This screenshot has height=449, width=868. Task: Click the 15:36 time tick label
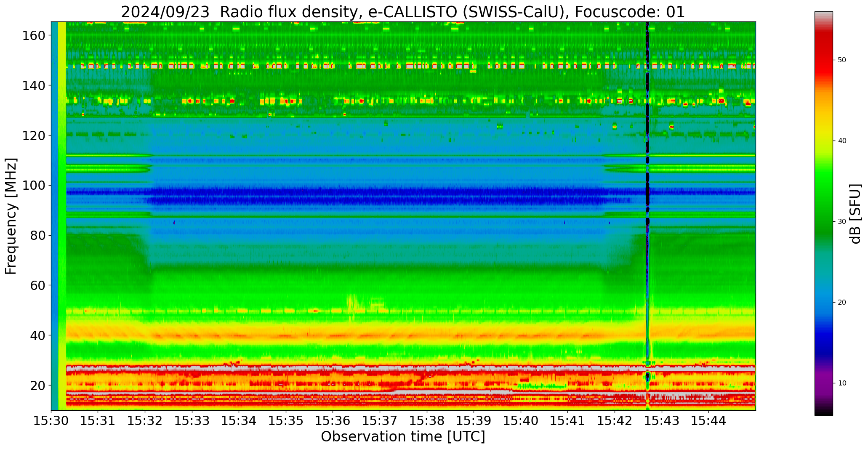333,420
